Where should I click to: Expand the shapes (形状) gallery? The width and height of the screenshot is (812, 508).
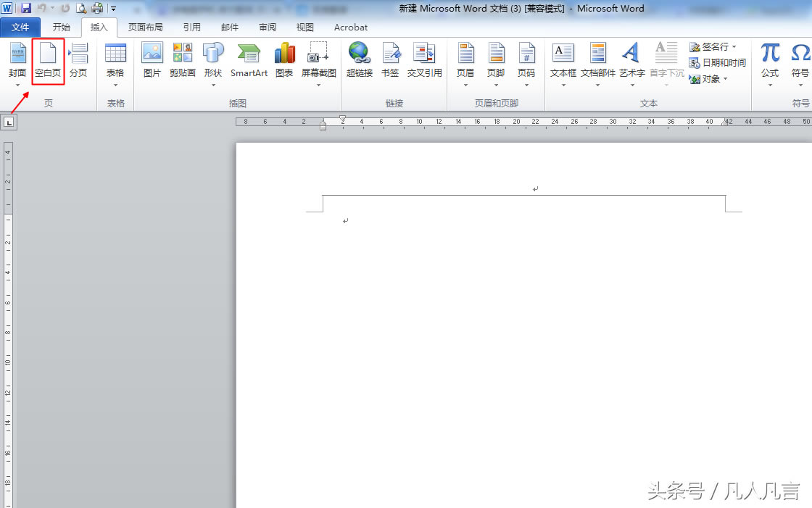click(213, 84)
